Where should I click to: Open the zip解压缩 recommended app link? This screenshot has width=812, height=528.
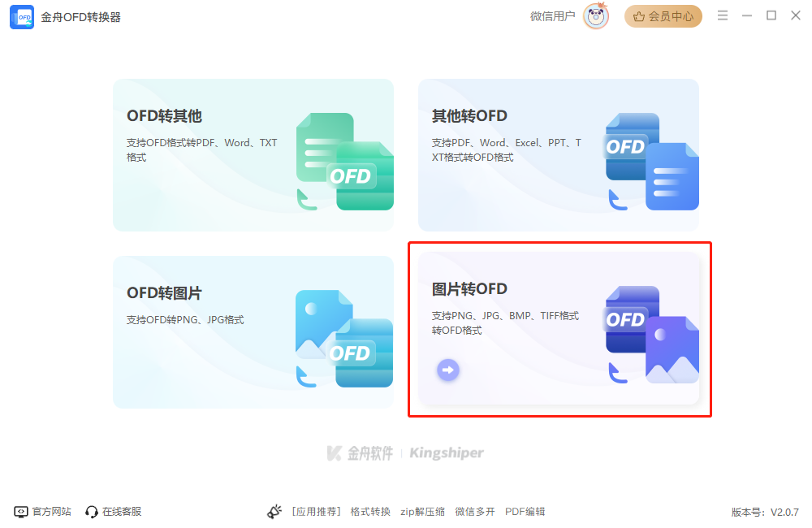click(422, 512)
